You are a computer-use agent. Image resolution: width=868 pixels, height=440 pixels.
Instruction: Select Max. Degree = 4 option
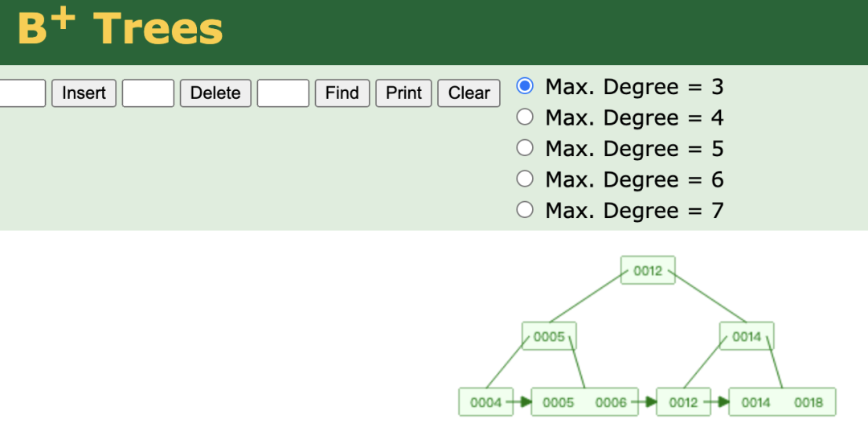525,117
